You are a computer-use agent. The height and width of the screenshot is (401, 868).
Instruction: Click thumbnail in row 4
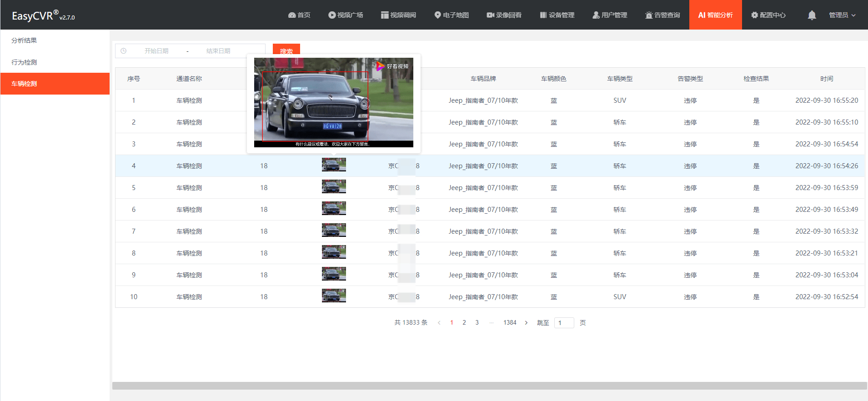click(334, 165)
